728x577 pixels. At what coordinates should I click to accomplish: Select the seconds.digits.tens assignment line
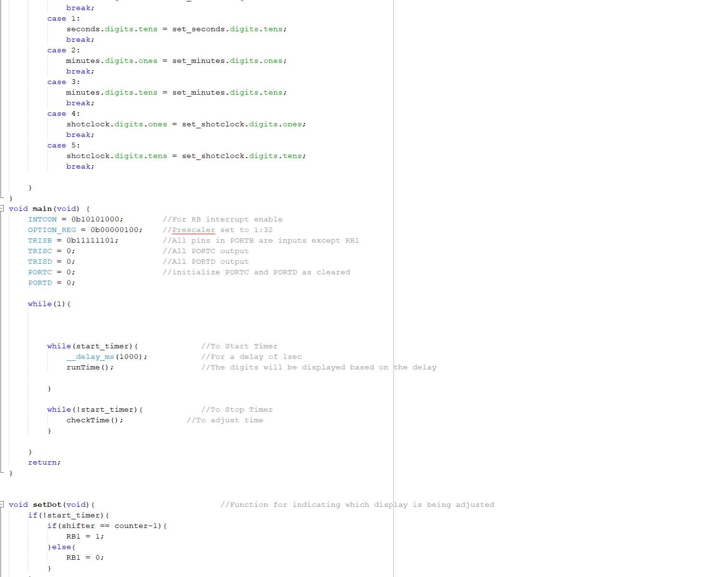click(x=176, y=29)
